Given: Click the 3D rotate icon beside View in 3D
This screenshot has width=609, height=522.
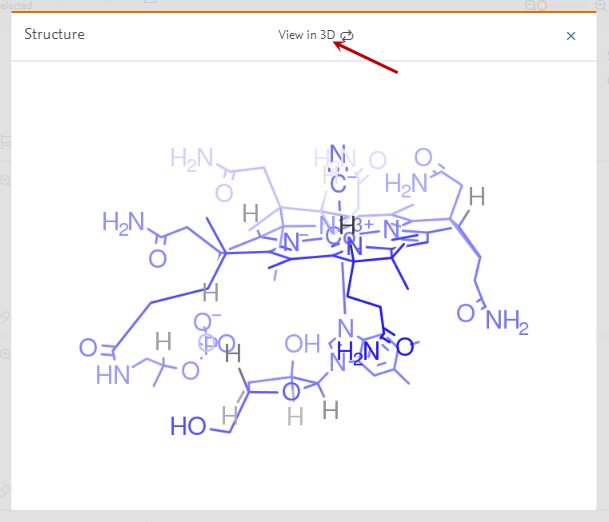Looking at the screenshot, I should pyautogui.click(x=347, y=36).
